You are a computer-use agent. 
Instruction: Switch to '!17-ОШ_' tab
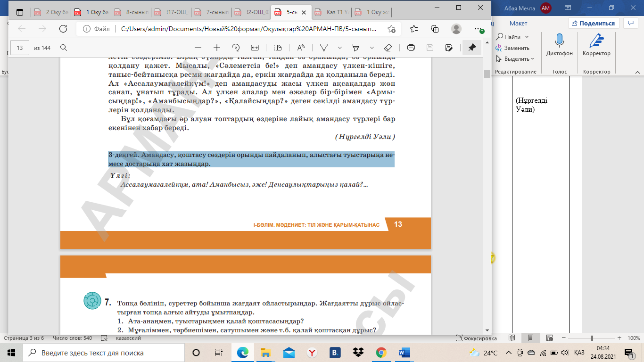pyautogui.click(x=172, y=12)
